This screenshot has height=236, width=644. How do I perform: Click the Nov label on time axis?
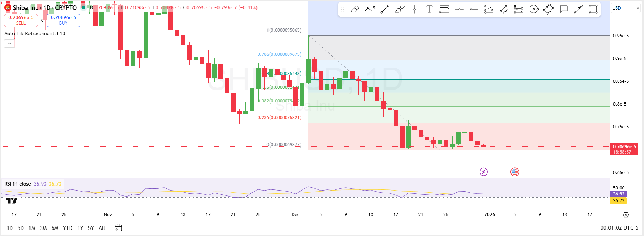point(108,215)
